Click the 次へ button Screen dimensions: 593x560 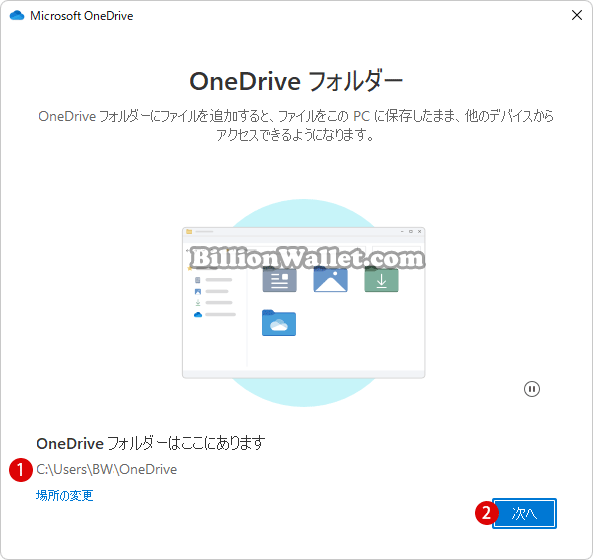(x=524, y=513)
